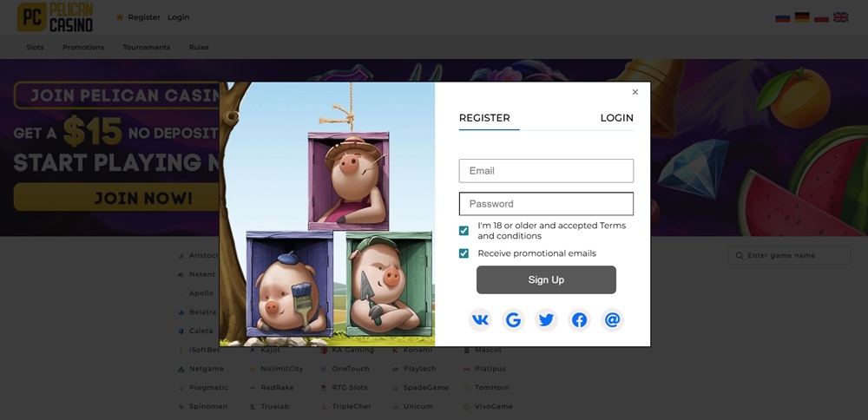Select the Mail.ru @ login icon
868x420 pixels.
612,320
